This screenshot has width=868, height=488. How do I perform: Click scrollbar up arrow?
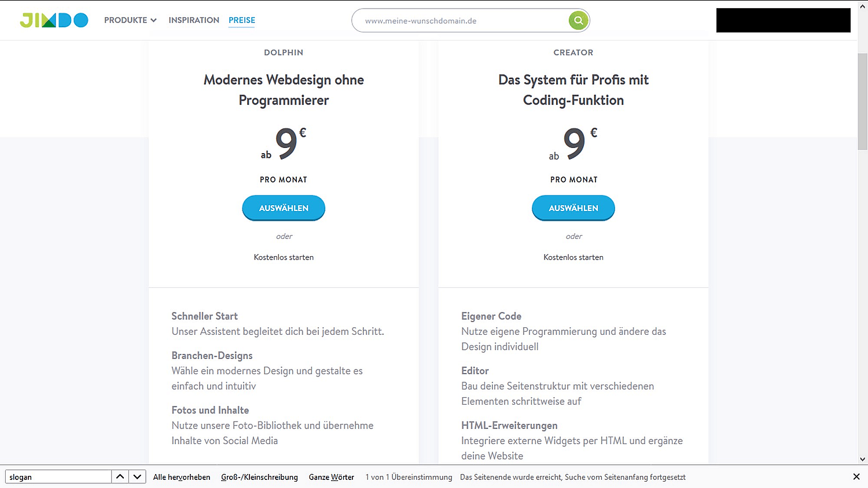click(863, 6)
